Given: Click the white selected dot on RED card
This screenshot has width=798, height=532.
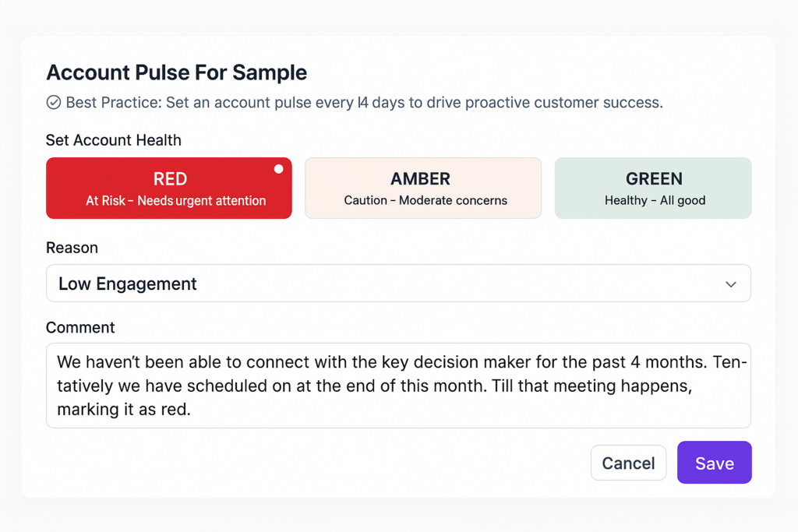Looking at the screenshot, I should click(278, 169).
